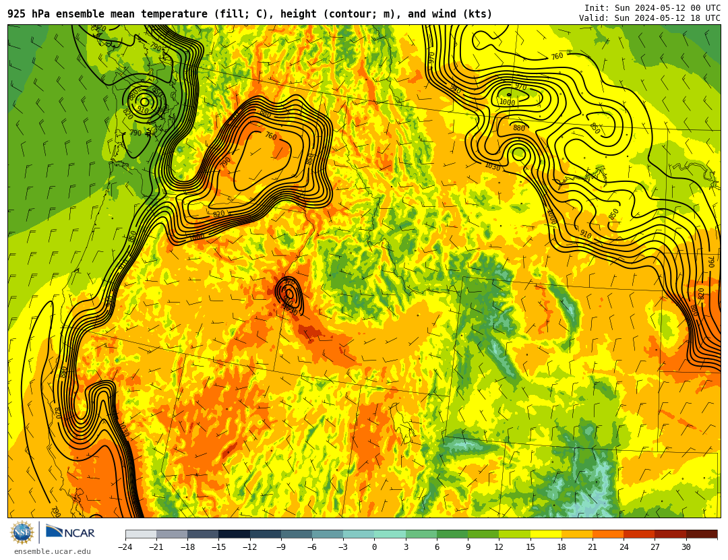The image size is (728, 560).
Task: Click the 18 colorbar tick label
Action: coord(562,547)
